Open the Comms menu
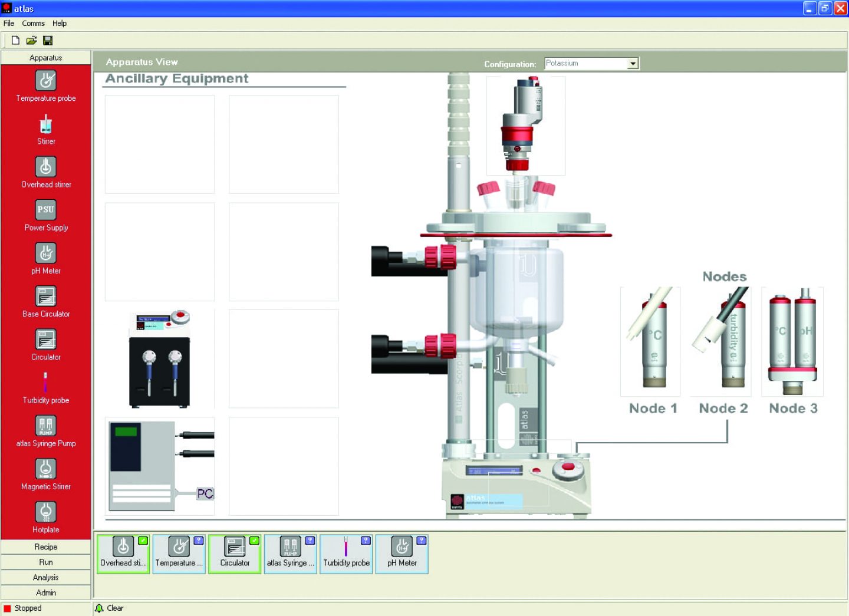849x616 pixels. point(33,23)
